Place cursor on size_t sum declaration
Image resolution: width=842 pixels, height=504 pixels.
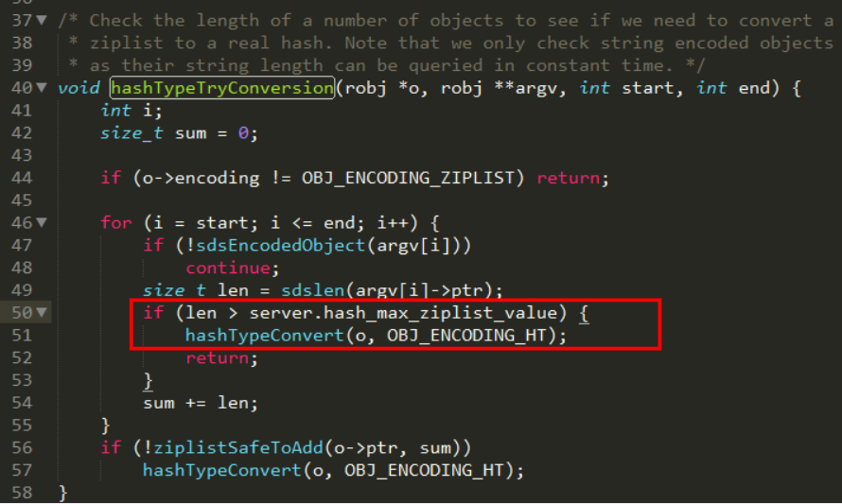click(179, 133)
